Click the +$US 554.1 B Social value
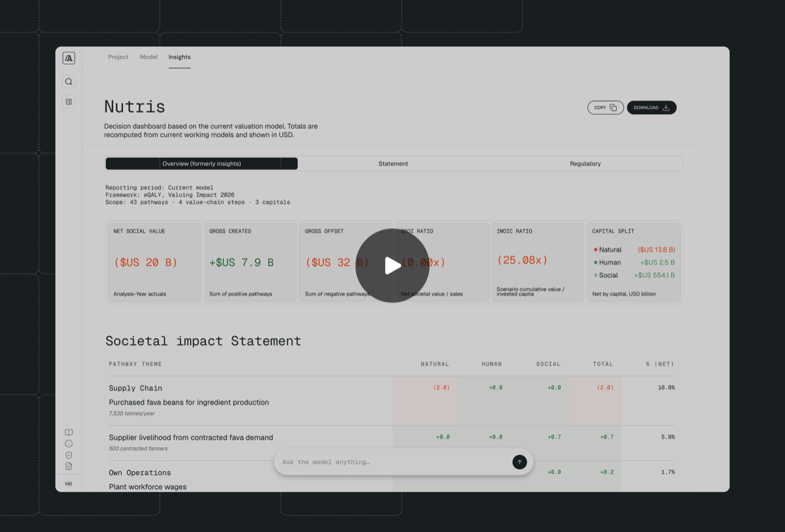The height and width of the screenshot is (532, 785). [x=654, y=275]
